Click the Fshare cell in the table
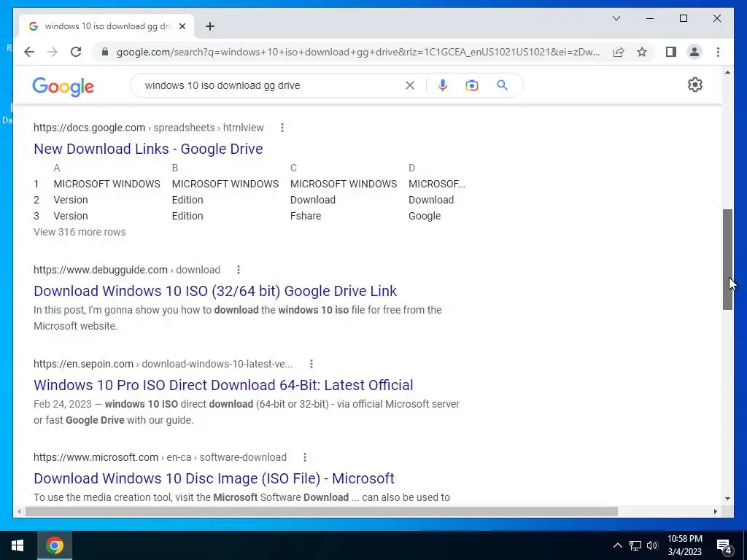Image resolution: width=747 pixels, height=560 pixels. 306,216
